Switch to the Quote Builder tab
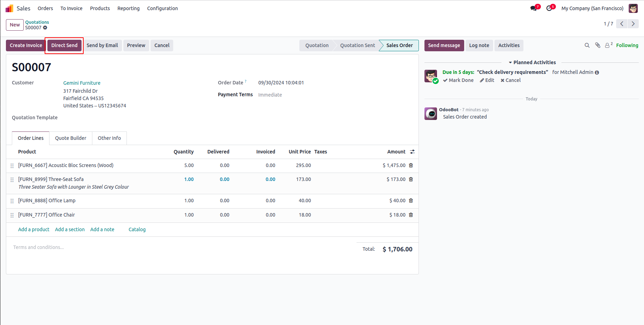Screen dimensions: 644x325 click(71, 138)
